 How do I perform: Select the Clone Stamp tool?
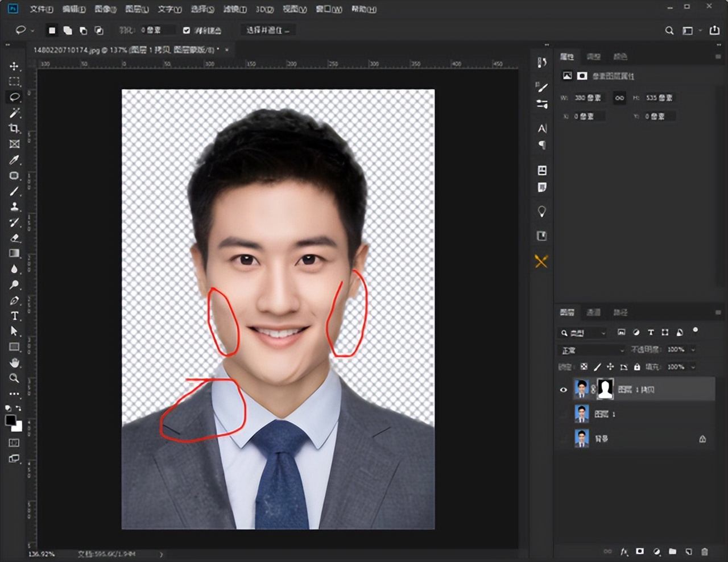[14, 207]
